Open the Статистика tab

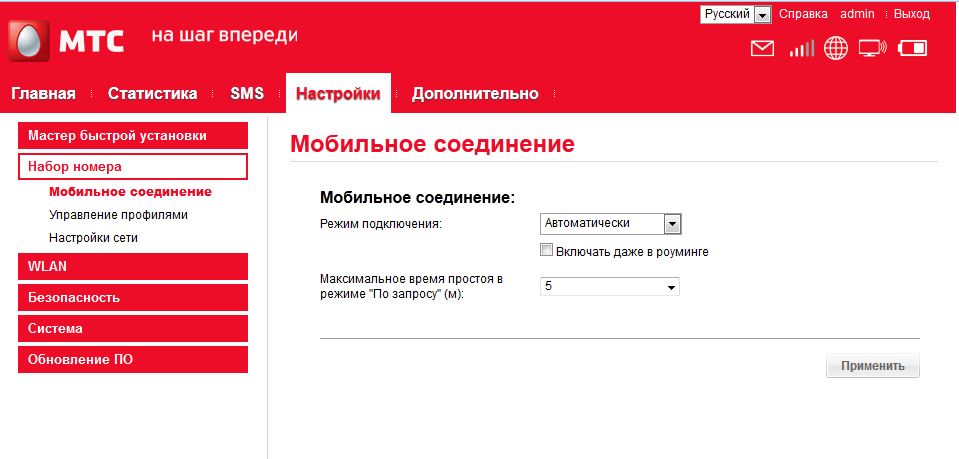click(152, 94)
